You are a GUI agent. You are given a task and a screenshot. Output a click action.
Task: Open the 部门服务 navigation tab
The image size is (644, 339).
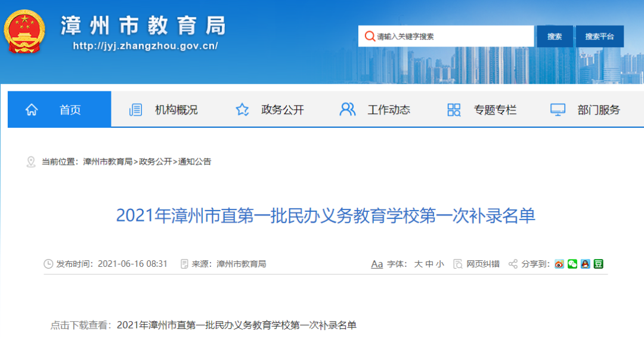(598, 110)
